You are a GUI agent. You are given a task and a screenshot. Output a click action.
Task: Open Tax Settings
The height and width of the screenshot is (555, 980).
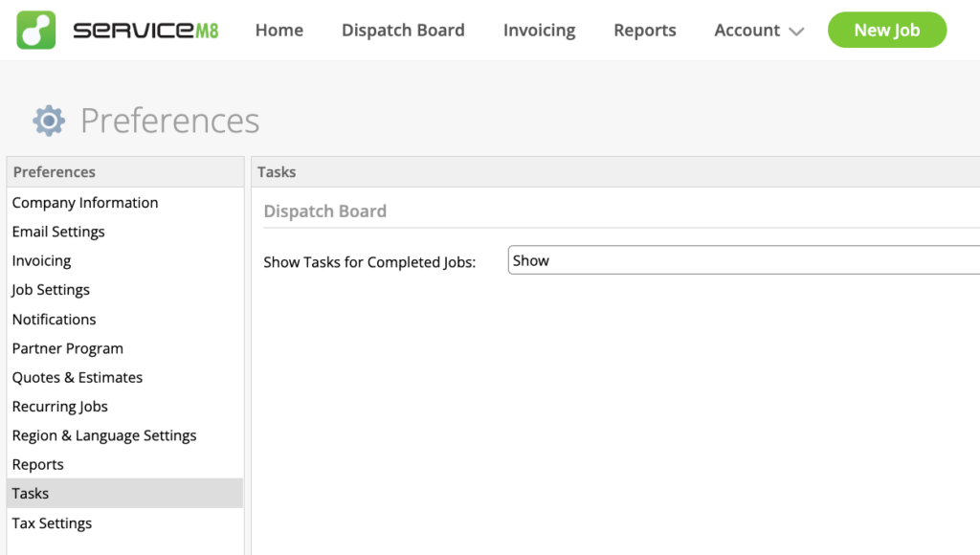[x=52, y=523]
